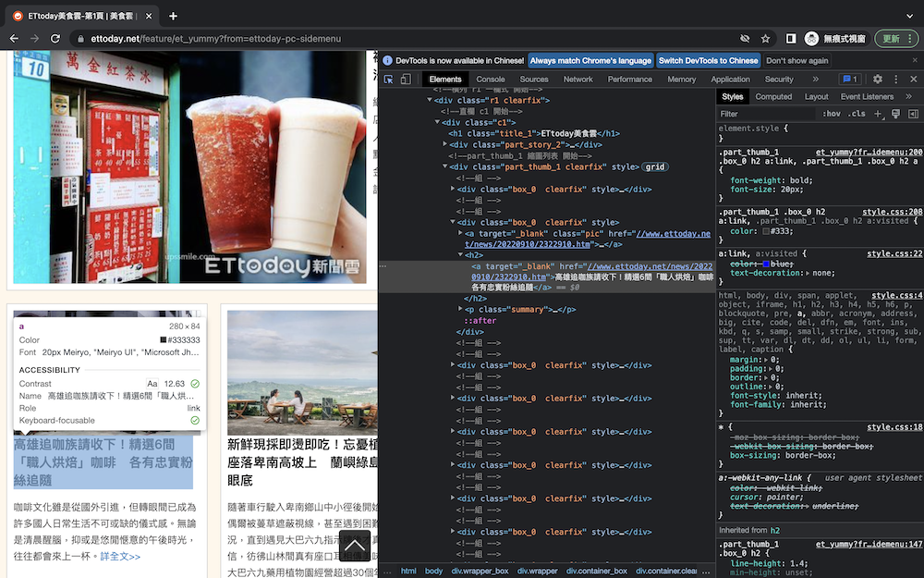Expand the anchor with class pic
This screenshot has height=578, width=924.
click(x=460, y=234)
